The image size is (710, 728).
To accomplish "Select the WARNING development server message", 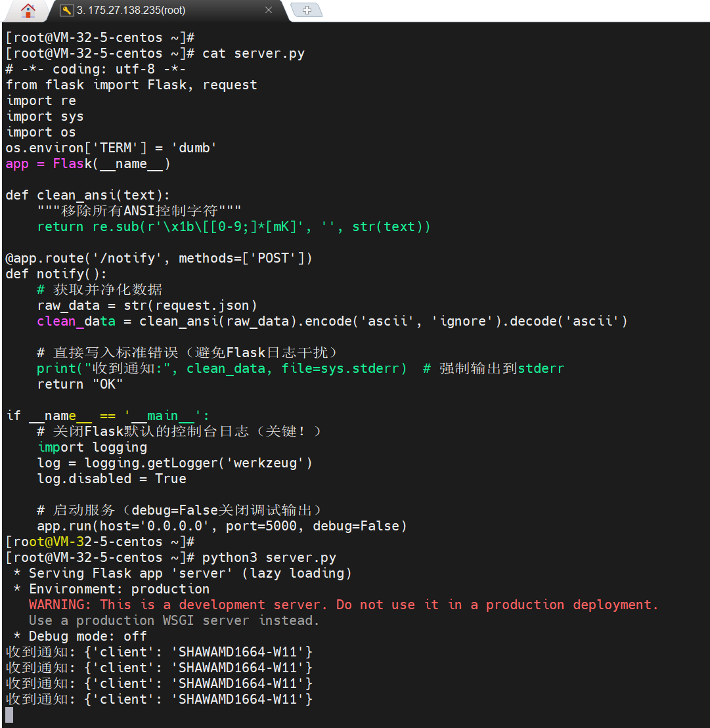I will click(x=342, y=605).
